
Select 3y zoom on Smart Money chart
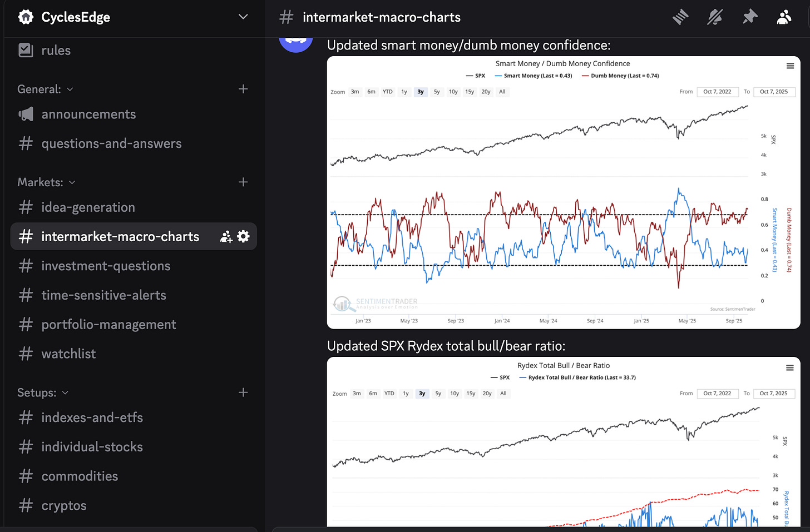tap(421, 92)
